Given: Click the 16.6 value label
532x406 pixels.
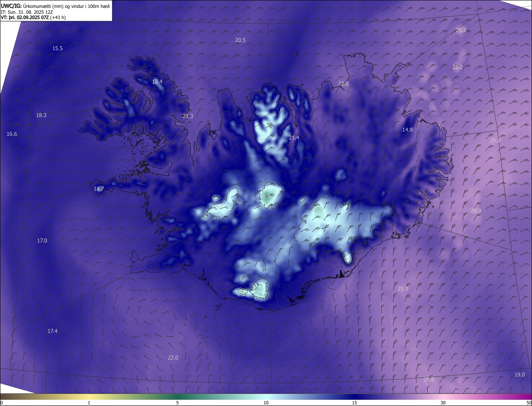Looking at the screenshot, I should point(12,134).
